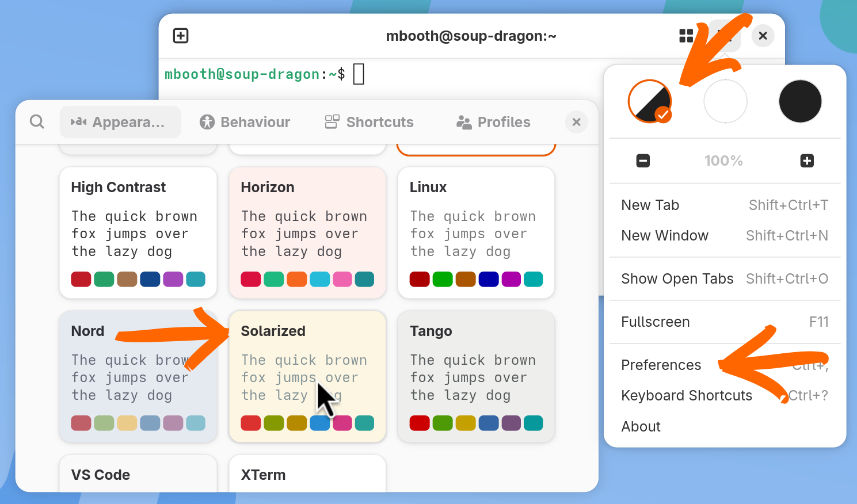Click window title mbooth@soup-dragon:~
Viewport: 857px width, 504px height.
click(471, 36)
